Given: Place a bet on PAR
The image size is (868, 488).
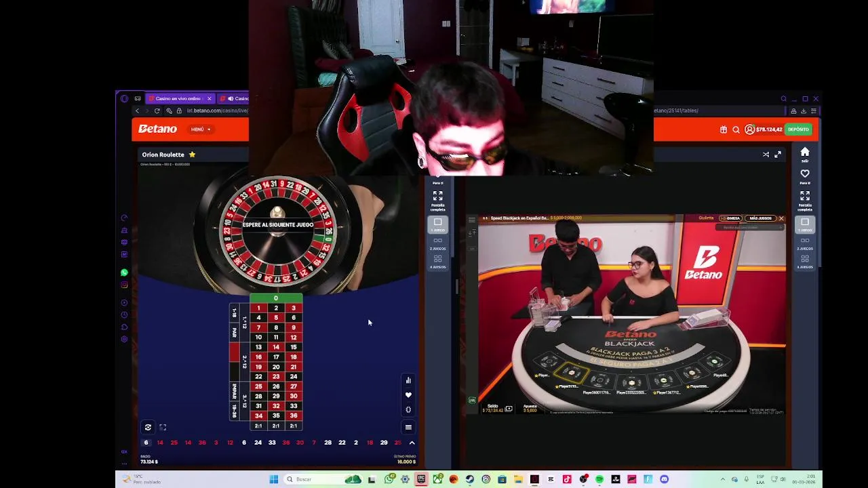Looking at the screenshot, I should (x=235, y=333).
